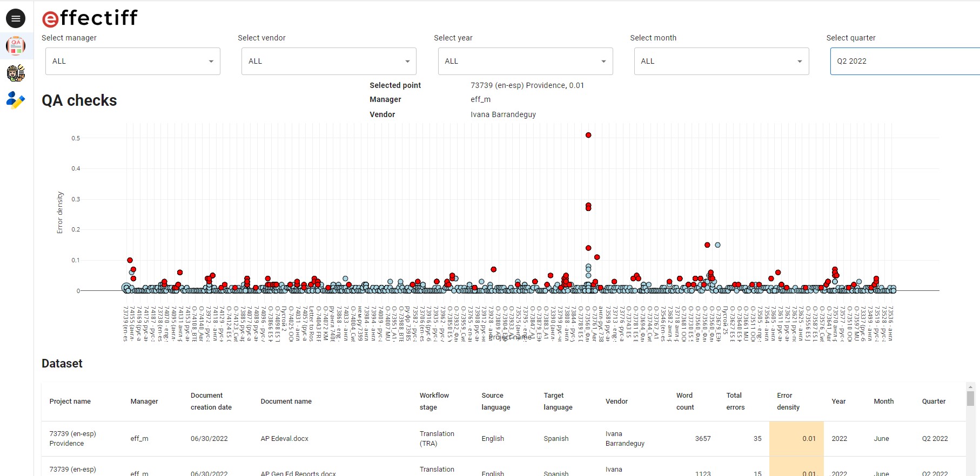980x476 pixels.
Task: Select the AP Edeval.docx table row
Action: 285,439
